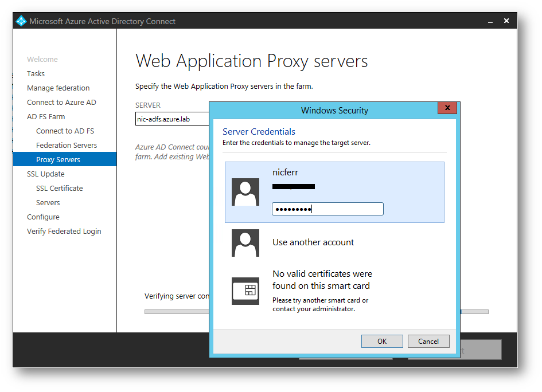Open Manage federation step
Screen dimensions: 542x392
58,88
